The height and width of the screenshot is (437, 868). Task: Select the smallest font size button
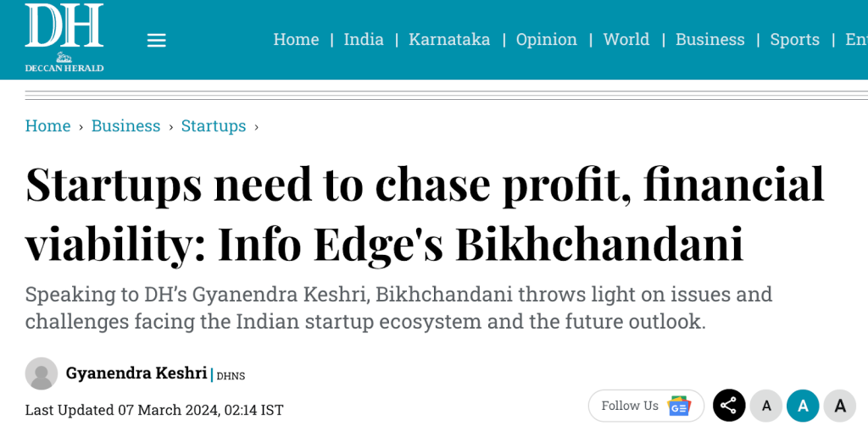[766, 406]
